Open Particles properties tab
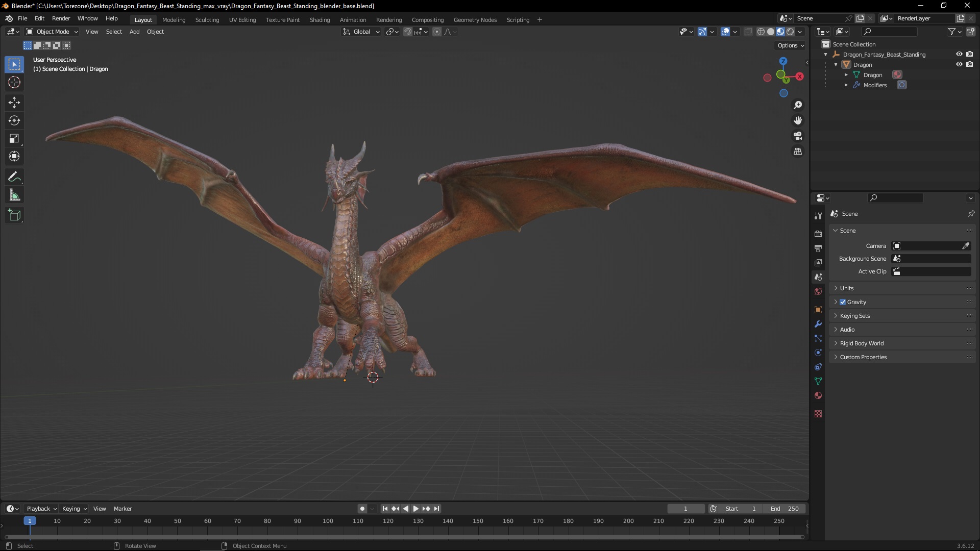Screen dimensions: 980x551 pos(818,338)
